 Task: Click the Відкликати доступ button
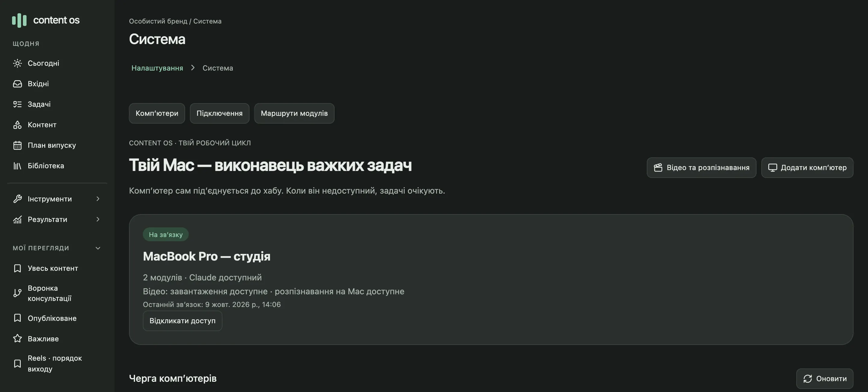(182, 321)
